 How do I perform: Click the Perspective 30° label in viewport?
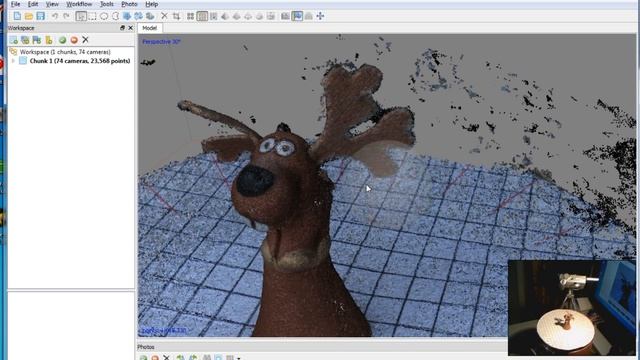tap(161, 42)
